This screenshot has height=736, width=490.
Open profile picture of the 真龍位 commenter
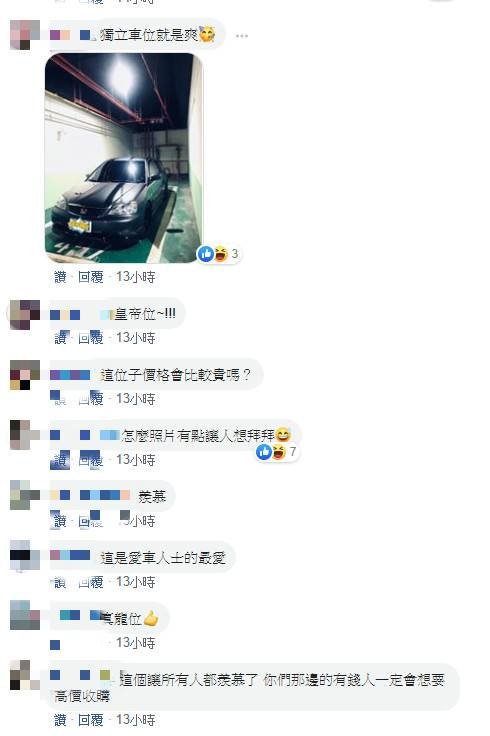(25, 615)
